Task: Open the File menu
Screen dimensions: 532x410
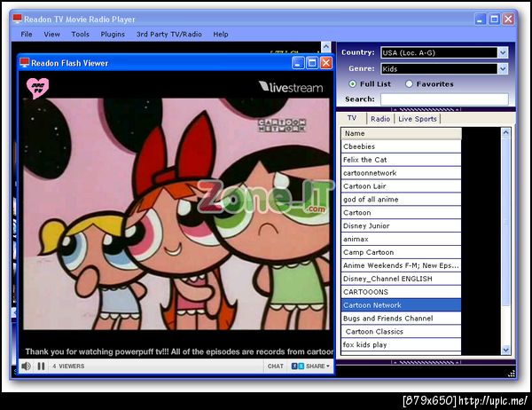Action: [x=27, y=35]
